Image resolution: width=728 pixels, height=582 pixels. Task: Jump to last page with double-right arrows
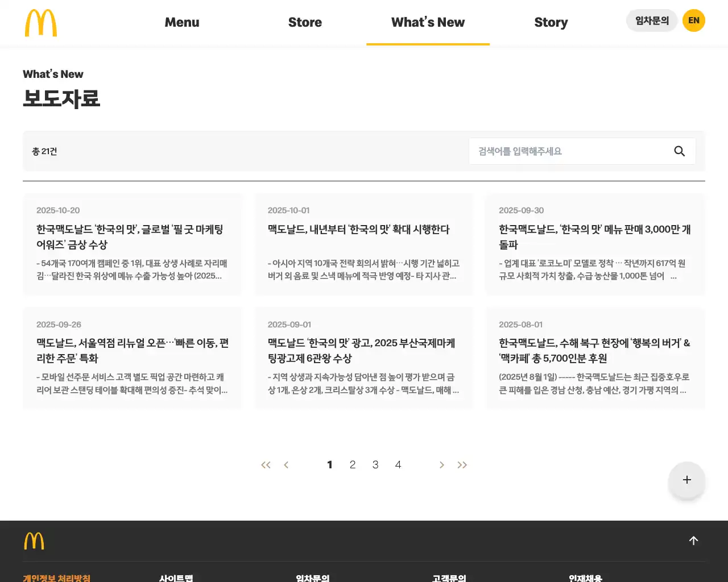462,465
